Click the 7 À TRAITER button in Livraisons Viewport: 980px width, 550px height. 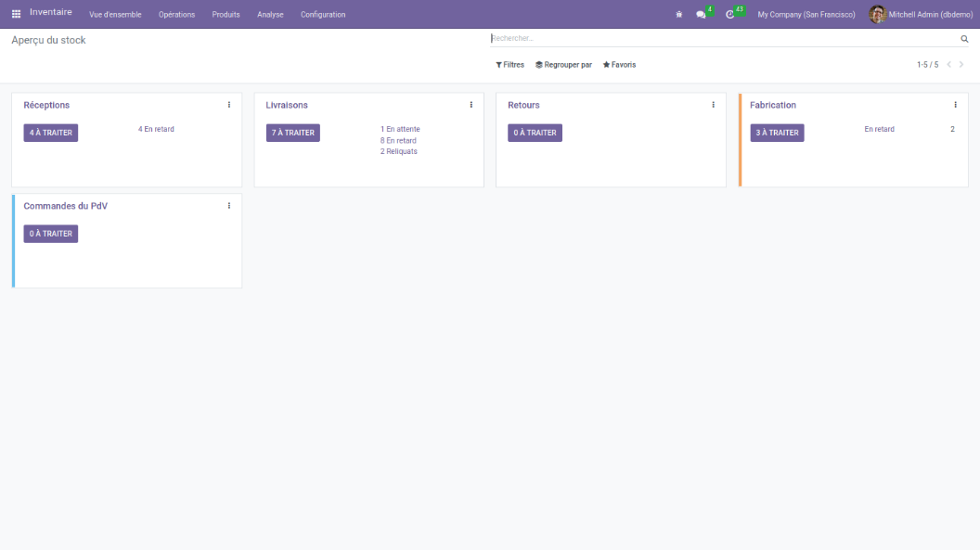293,133
